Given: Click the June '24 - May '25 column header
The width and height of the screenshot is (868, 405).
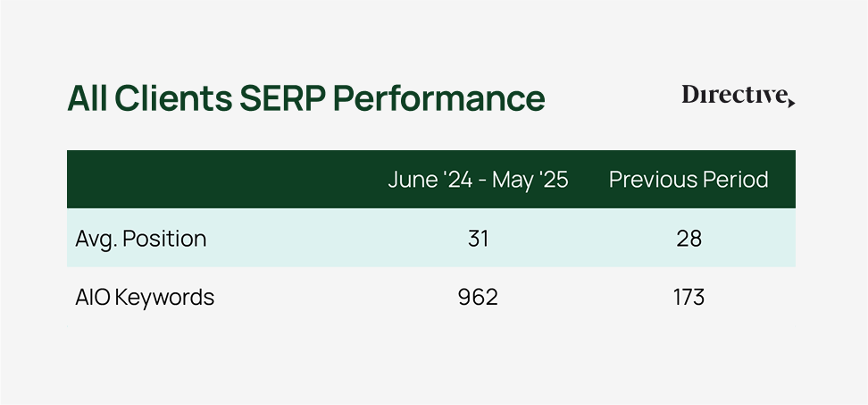Looking at the screenshot, I should 478,180.
